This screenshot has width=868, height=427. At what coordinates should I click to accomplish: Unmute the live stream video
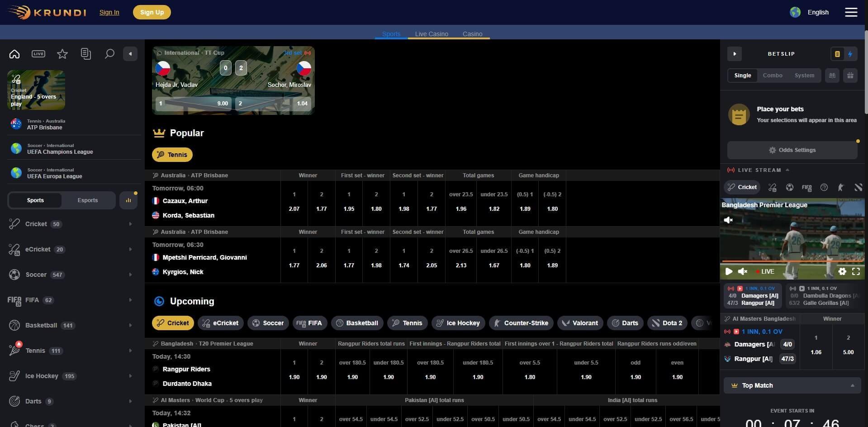[x=742, y=271]
